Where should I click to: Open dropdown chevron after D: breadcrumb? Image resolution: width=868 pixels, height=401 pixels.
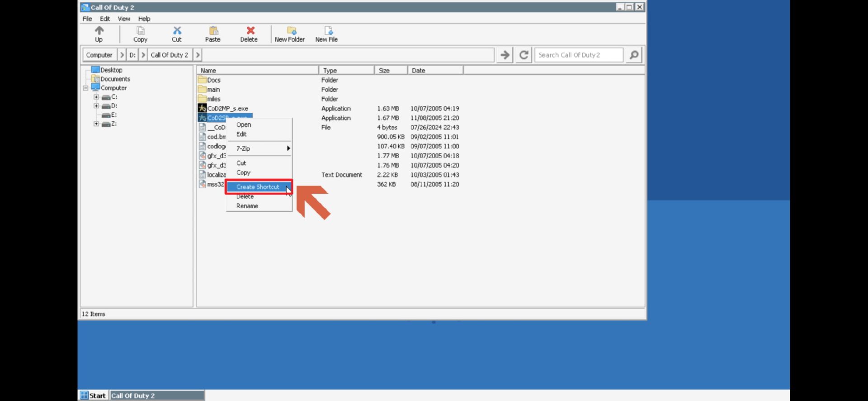click(x=143, y=55)
